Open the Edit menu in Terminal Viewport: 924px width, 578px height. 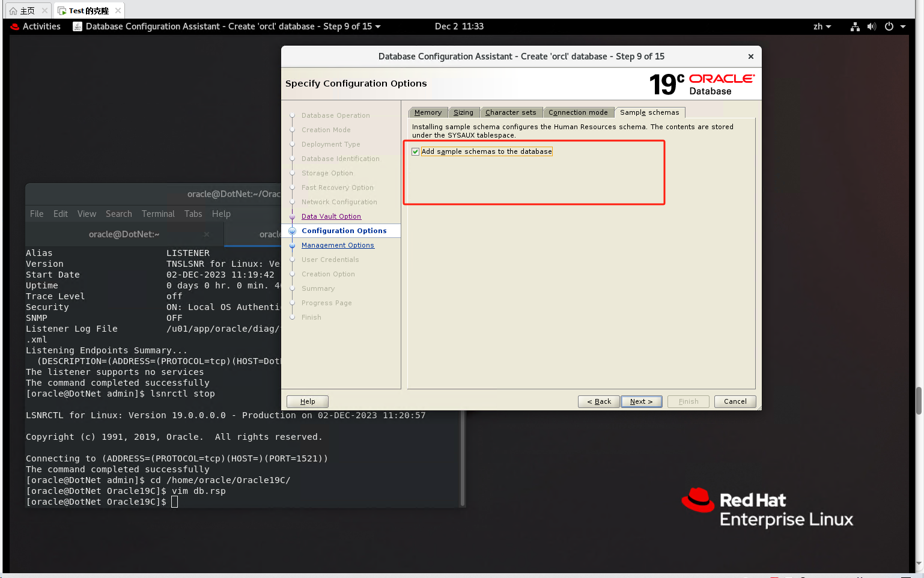pyautogui.click(x=61, y=214)
